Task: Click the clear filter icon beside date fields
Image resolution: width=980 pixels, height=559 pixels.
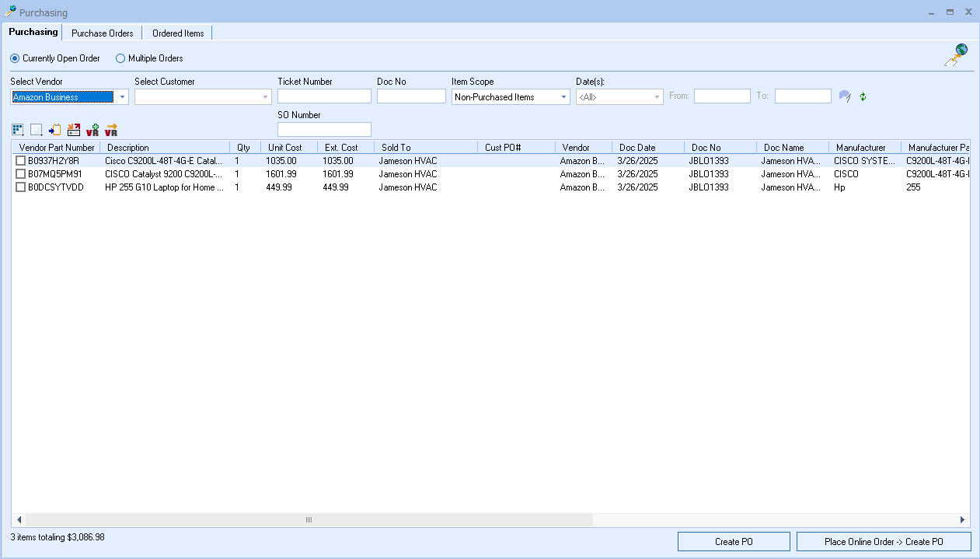Action: pos(845,96)
